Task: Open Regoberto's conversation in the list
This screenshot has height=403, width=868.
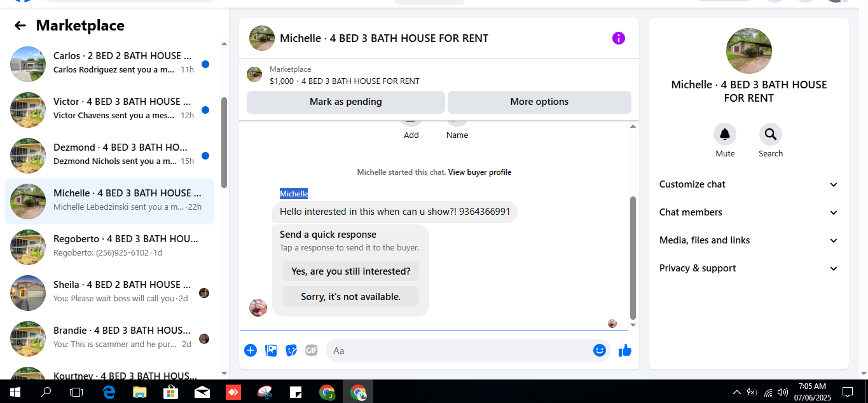Action: 109,247
